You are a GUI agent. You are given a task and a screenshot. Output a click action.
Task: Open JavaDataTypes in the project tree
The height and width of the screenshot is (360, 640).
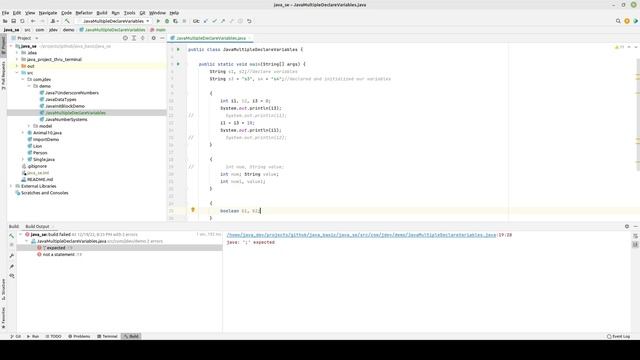[60, 100]
